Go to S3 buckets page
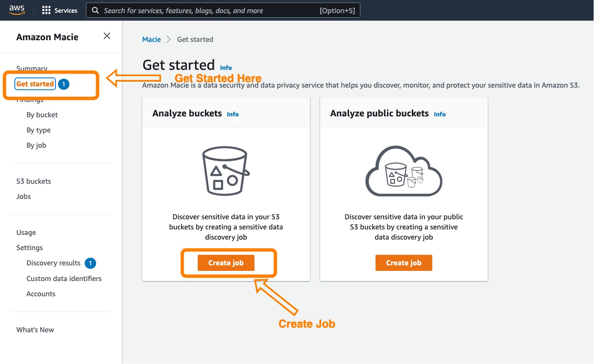This screenshot has height=364, width=594. pyautogui.click(x=34, y=181)
